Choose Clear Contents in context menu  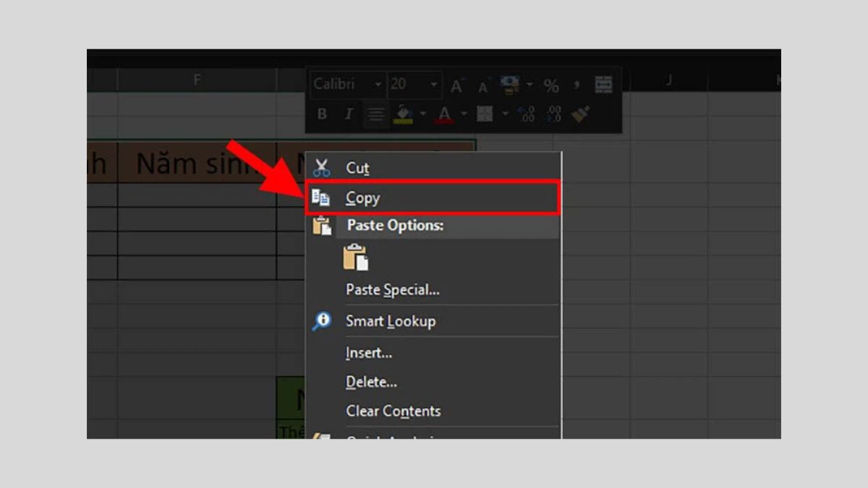[393, 411]
